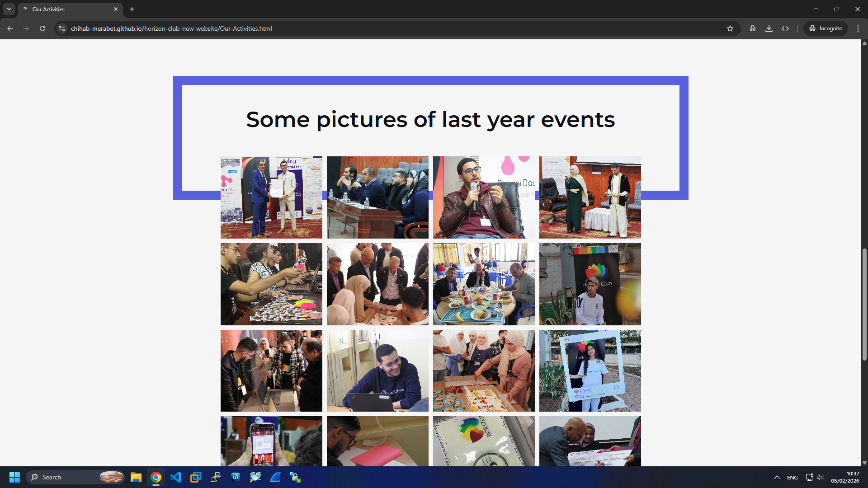Bookmark this page with star icon
868x488 pixels.
click(730, 28)
